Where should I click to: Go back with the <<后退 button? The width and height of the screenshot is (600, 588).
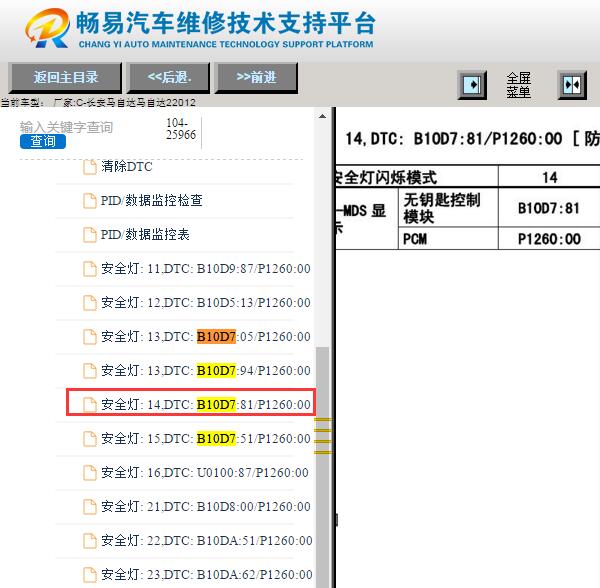(x=168, y=78)
